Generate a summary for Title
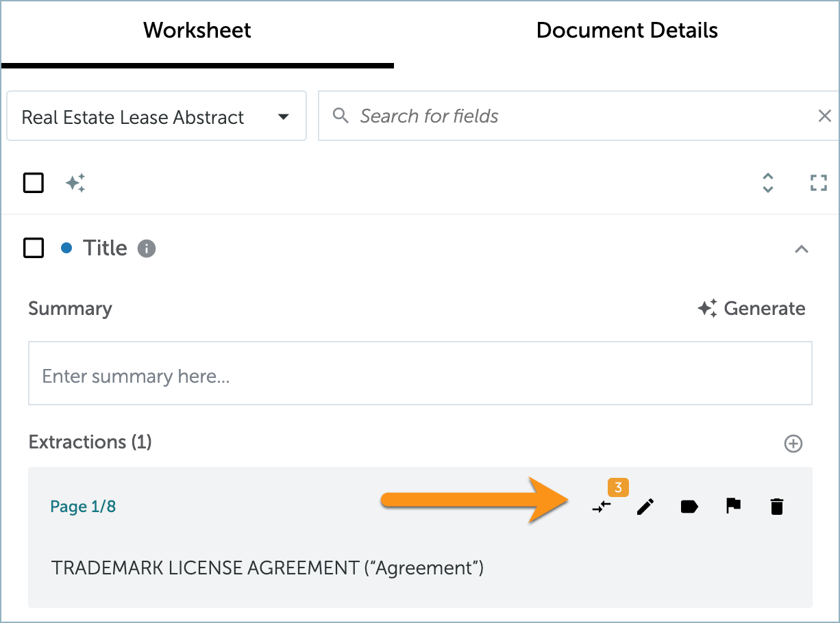The image size is (840, 623). pyautogui.click(x=752, y=309)
